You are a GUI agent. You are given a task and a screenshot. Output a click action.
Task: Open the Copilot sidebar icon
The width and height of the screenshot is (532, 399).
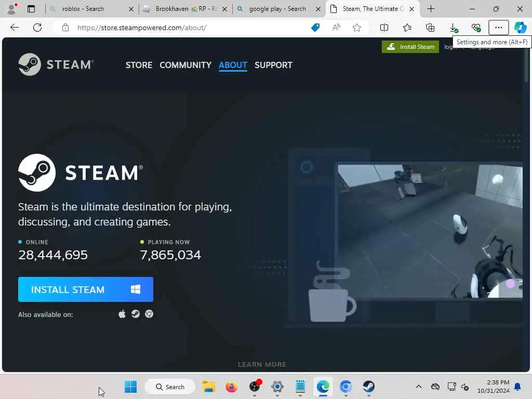pyautogui.click(x=520, y=28)
